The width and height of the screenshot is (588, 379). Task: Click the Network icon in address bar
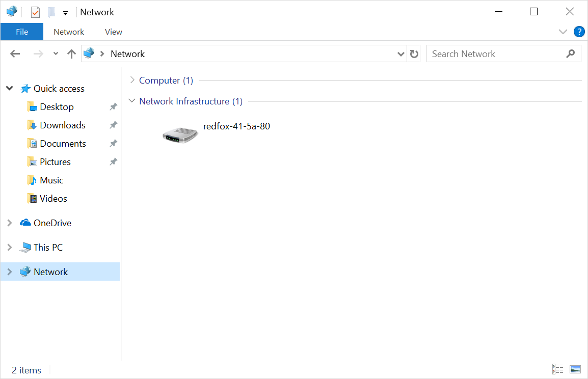[89, 53]
